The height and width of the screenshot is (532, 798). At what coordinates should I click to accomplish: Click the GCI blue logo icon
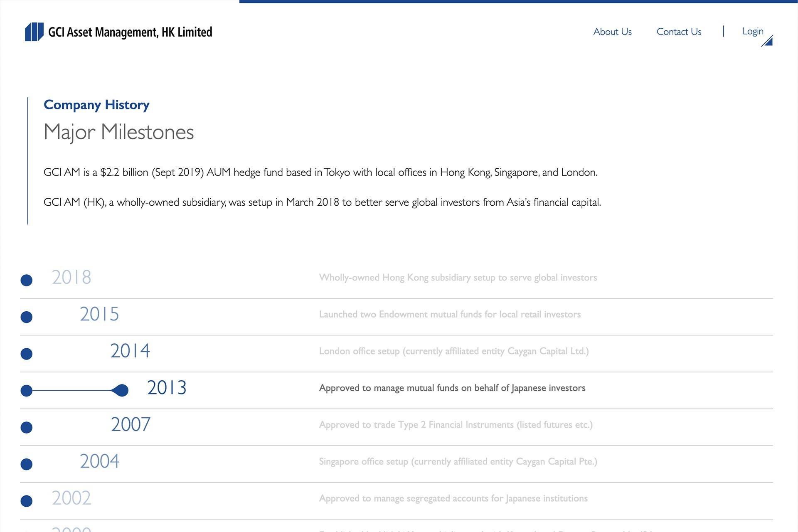tap(34, 32)
